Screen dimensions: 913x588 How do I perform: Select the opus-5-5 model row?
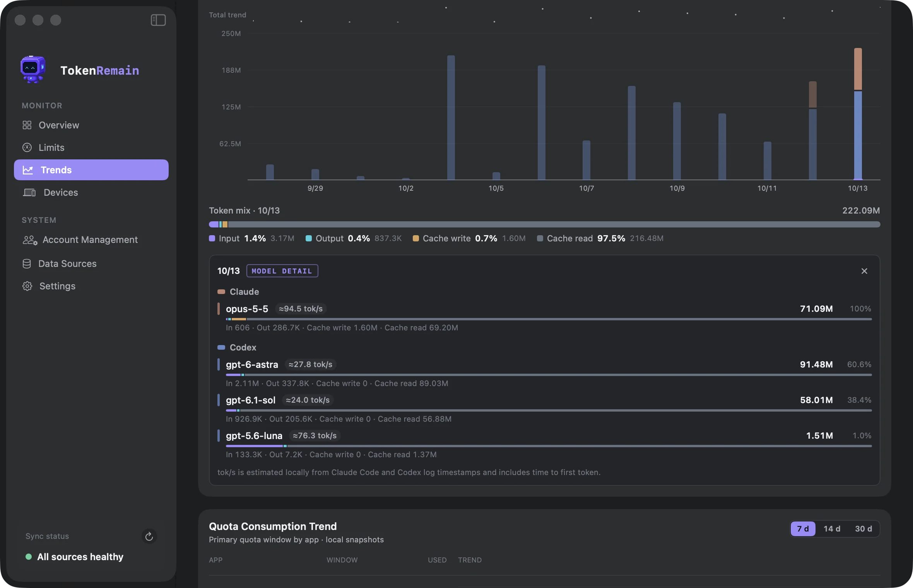544,318
